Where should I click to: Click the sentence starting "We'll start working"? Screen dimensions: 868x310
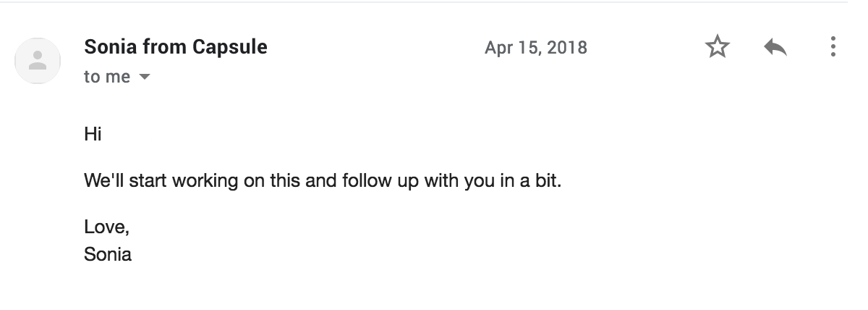point(323,180)
